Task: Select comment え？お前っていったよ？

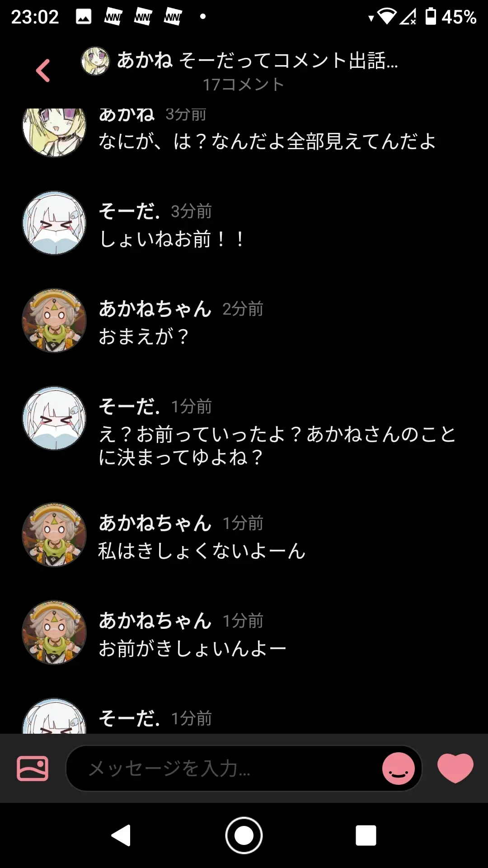Action: (x=200, y=434)
